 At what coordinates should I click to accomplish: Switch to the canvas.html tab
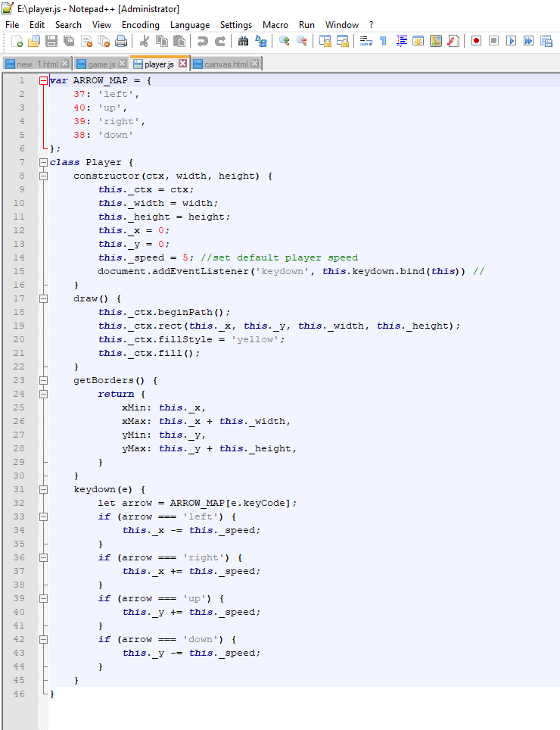(x=226, y=64)
